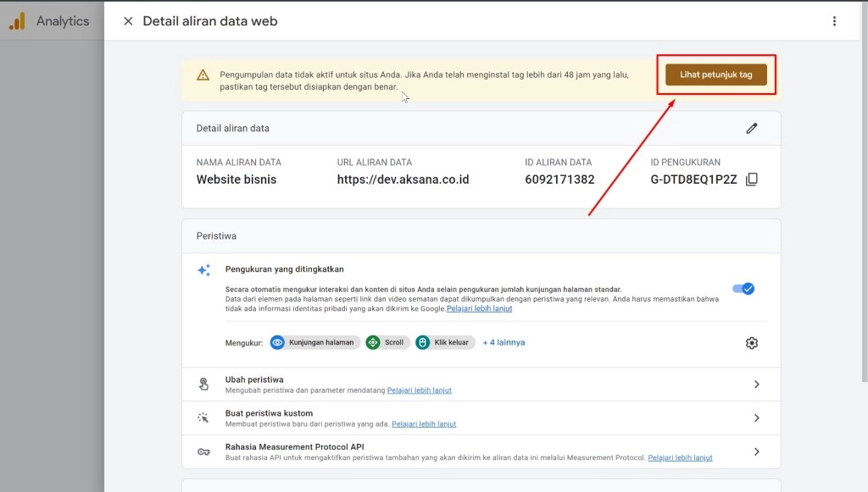Viewport: 868px width, 492px height.
Task: Expand Rahasia Measurement Protocol API chevron
Action: pos(756,451)
